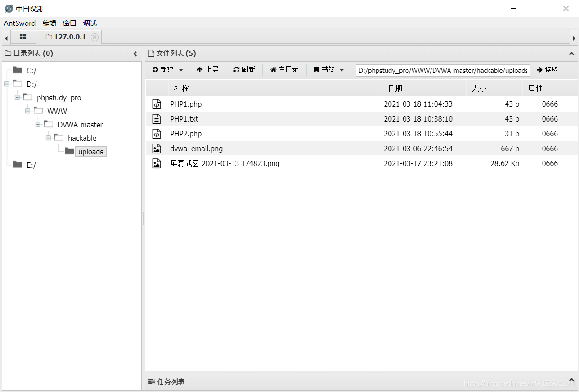Maximize the 中国蚁剑 window
579x392 pixels.
[x=539, y=9]
